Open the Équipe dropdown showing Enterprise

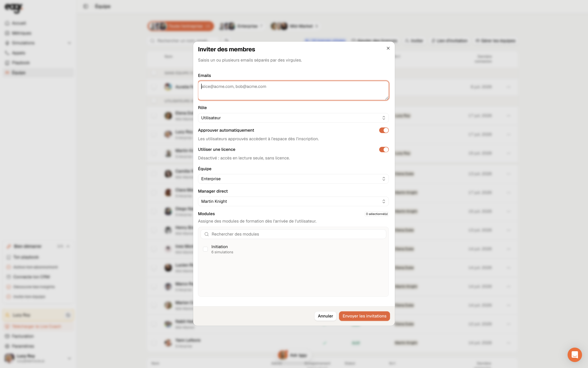point(293,179)
